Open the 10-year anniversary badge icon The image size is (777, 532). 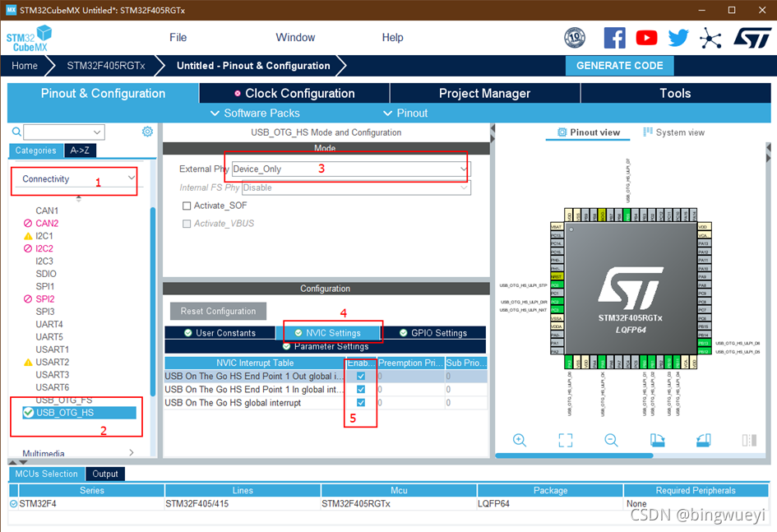tap(575, 38)
